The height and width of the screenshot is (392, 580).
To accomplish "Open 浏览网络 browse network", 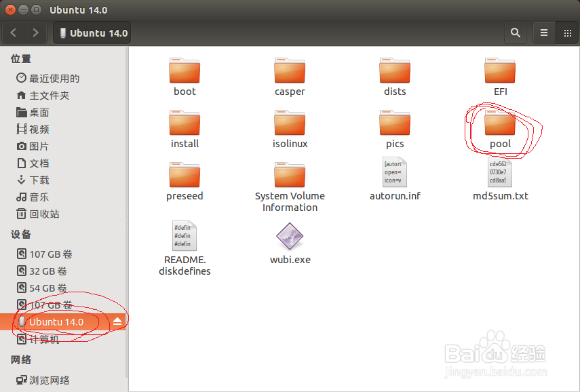I will 43,380.
